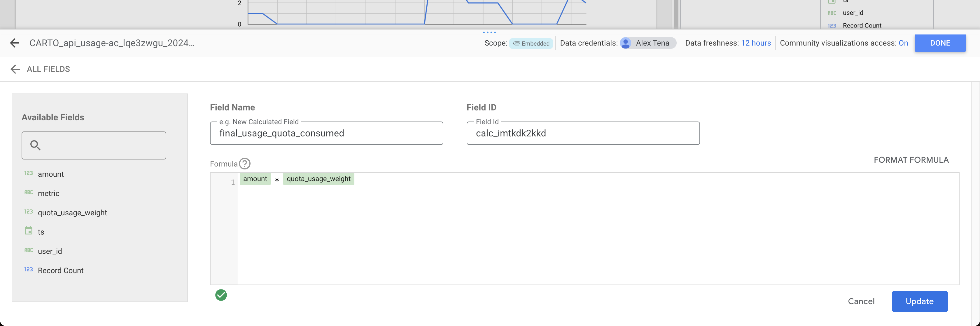The height and width of the screenshot is (326, 980).
Task: Click the Alex Tena credentials avatar chip
Action: pyautogui.click(x=647, y=43)
